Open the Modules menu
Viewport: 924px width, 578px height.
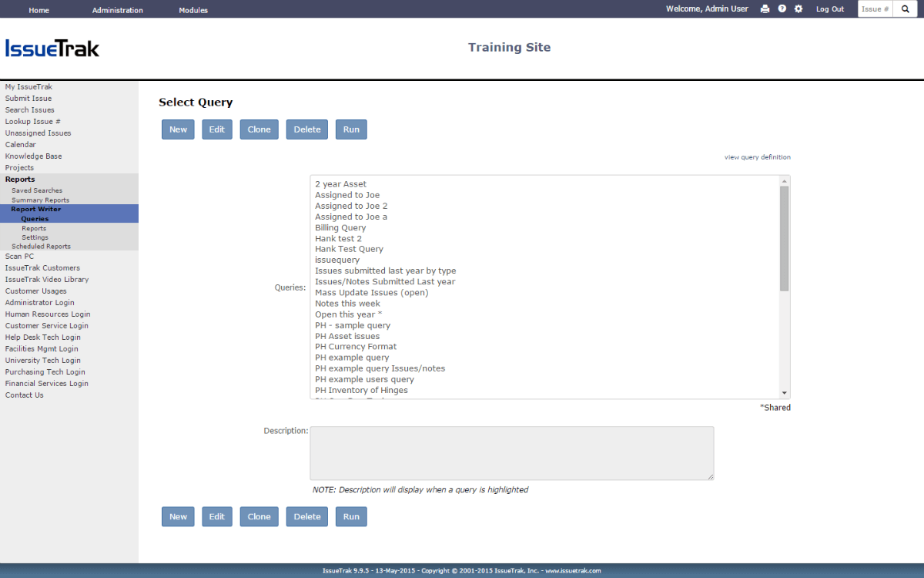point(193,10)
